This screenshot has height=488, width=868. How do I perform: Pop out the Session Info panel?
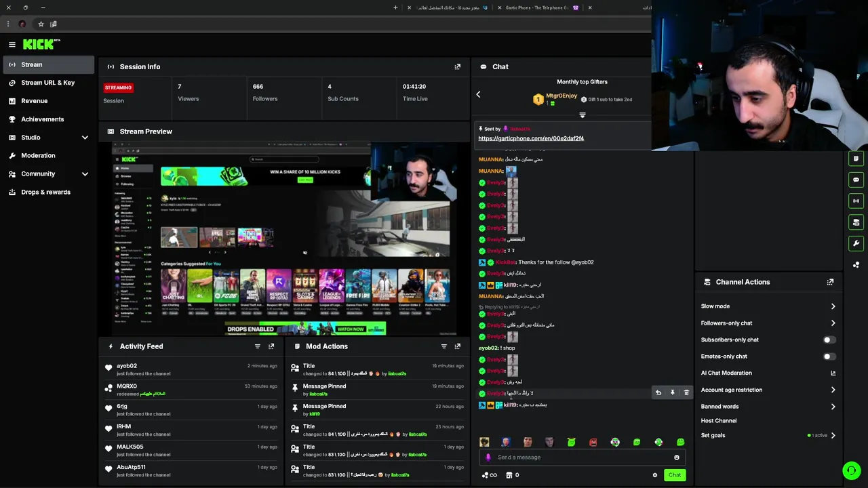(457, 66)
